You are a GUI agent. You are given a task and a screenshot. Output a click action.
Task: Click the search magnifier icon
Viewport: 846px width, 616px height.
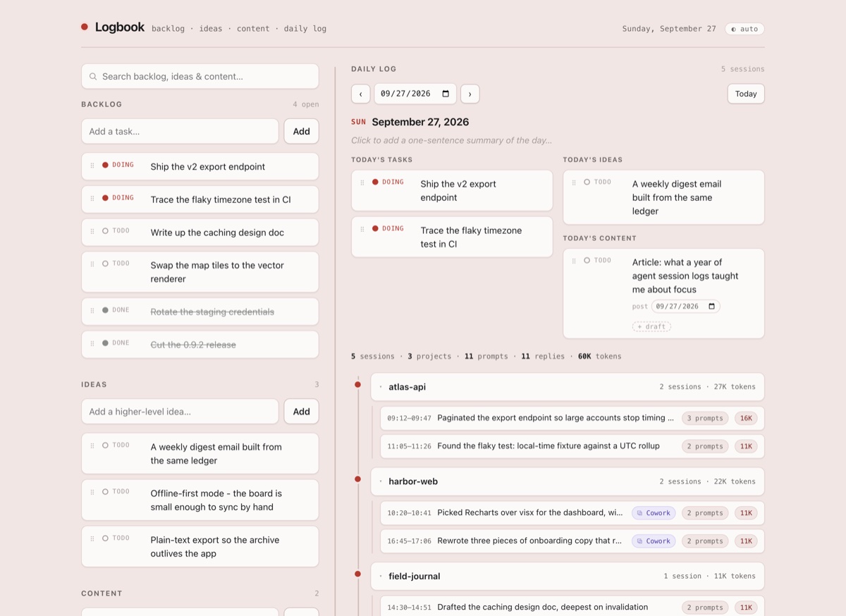click(x=93, y=76)
